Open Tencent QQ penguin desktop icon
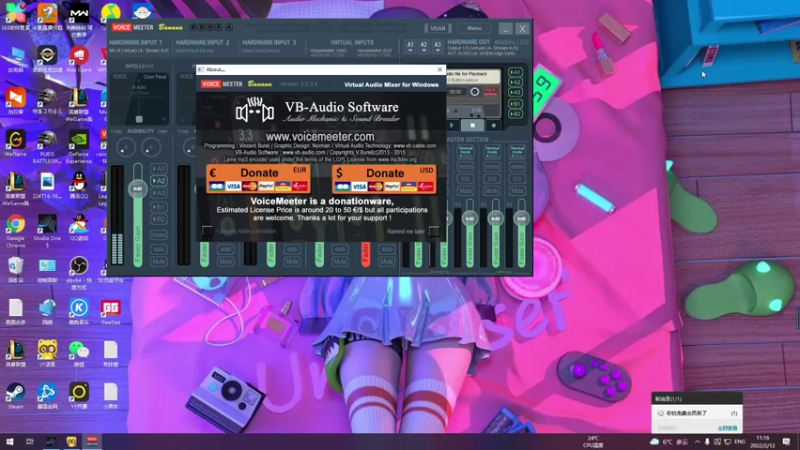 coord(79,185)
